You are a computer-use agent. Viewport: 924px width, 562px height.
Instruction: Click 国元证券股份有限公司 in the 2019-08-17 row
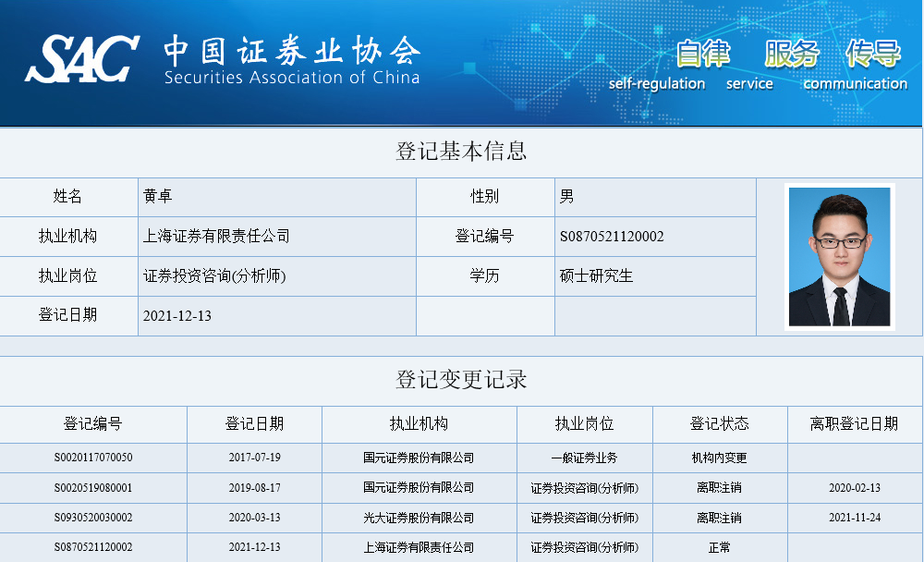419,488
